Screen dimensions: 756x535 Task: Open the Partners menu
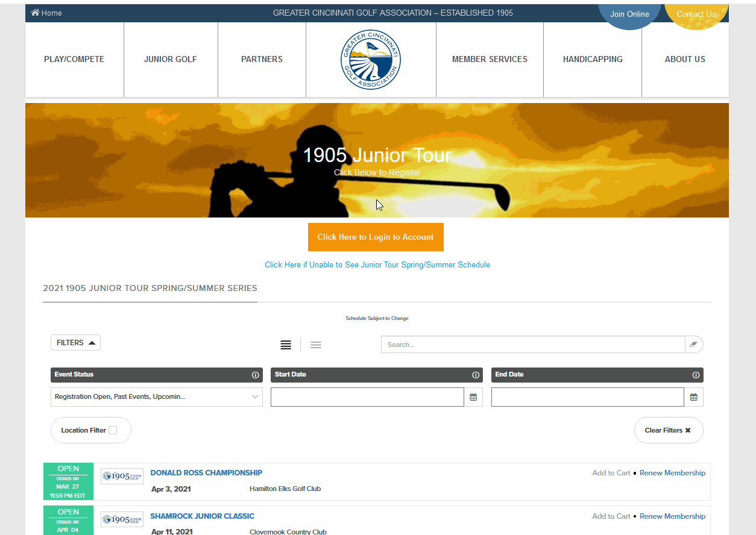[262, 60]
